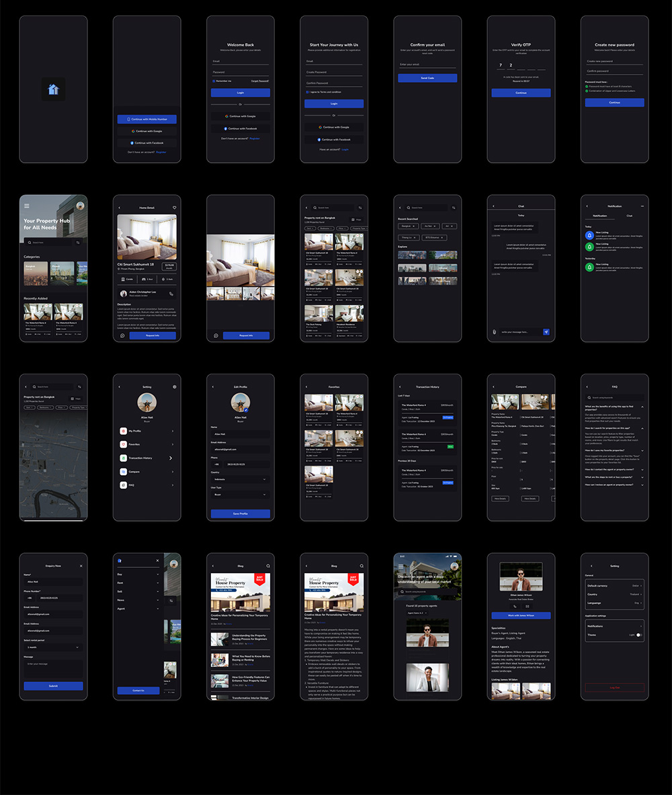Open gear icon on Setting profile screen
672x795 pixels.
174,387
